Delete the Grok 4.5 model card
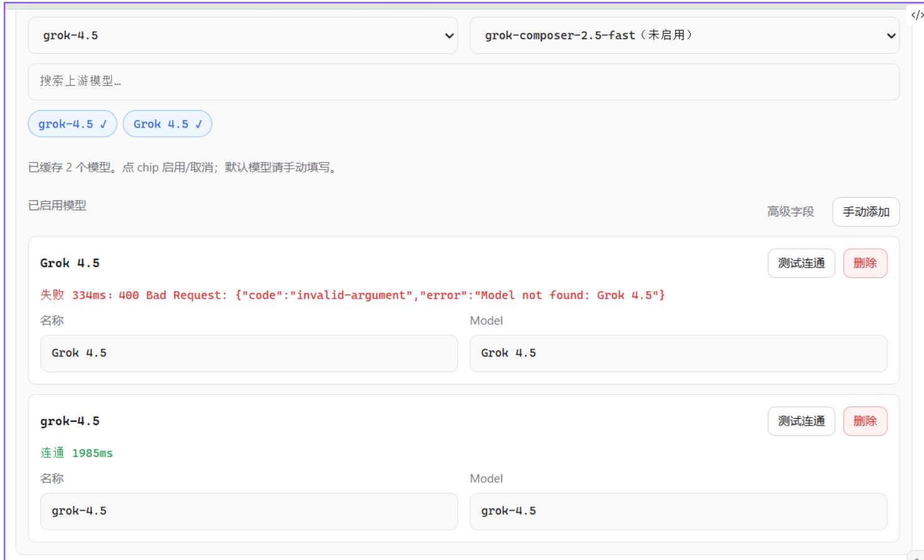The height and width of the screenshot is (560, 924). click(865, 263)
